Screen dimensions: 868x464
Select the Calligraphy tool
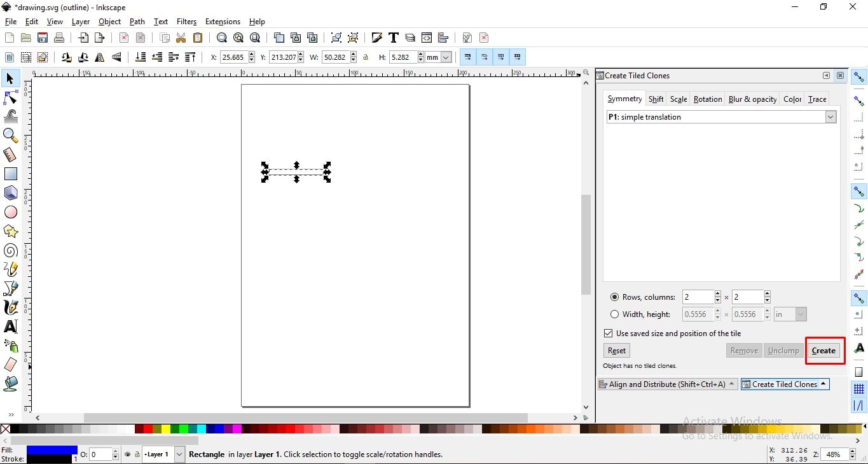(x=10, y=307)
